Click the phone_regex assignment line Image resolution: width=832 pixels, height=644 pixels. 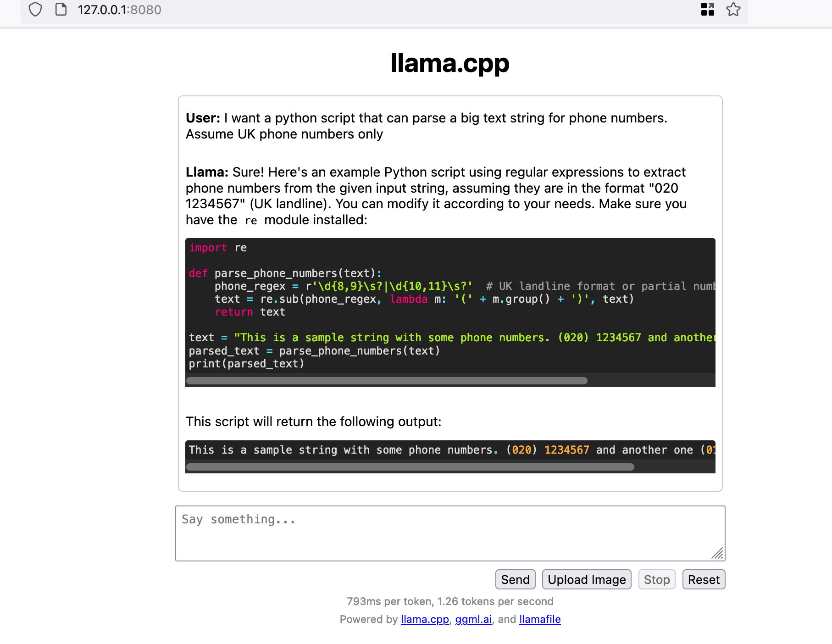click(465, 286)
